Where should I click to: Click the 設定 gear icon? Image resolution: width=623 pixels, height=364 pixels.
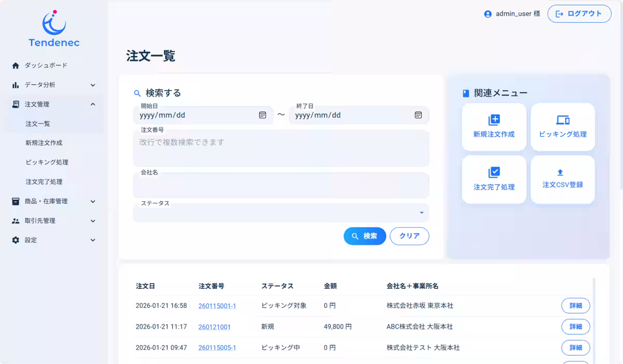pos(16,240)
